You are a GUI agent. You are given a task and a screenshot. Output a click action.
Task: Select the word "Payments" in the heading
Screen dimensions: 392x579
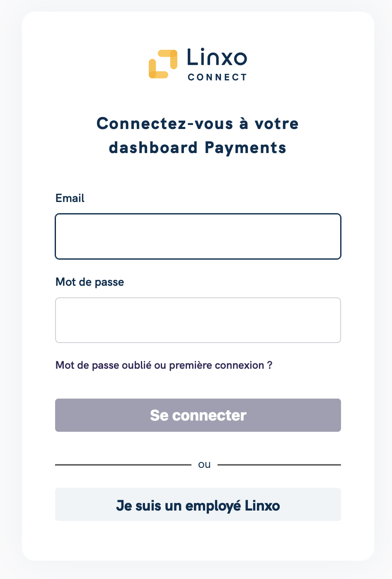[x=246, y=148]
